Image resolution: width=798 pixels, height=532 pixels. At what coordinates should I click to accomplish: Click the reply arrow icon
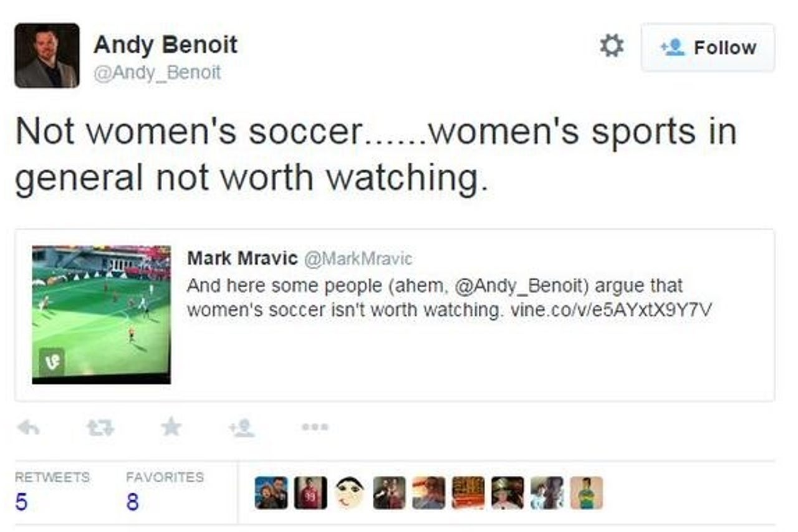(29, 427)
